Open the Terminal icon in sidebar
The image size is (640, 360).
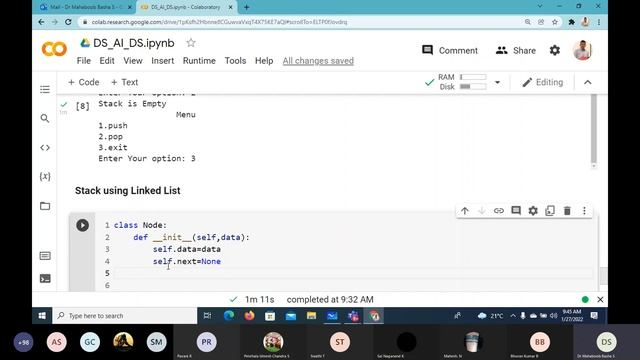coord(45,278)
